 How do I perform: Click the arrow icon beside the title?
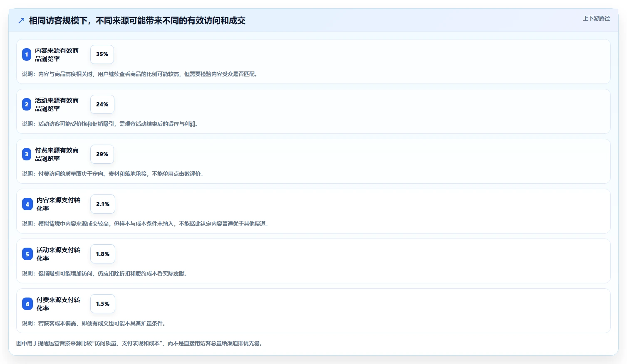click(21, 20)
